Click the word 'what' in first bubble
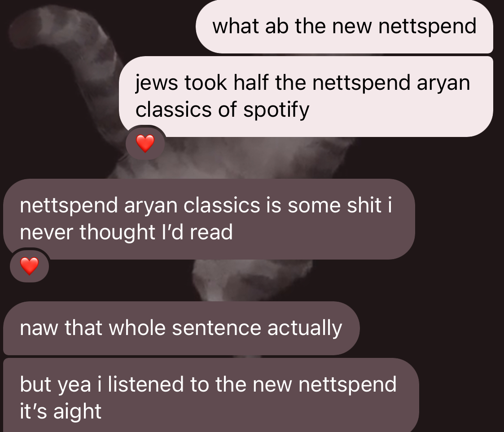Image resolution: width=504 pixels, height=432 pixels. click(236, 26)
